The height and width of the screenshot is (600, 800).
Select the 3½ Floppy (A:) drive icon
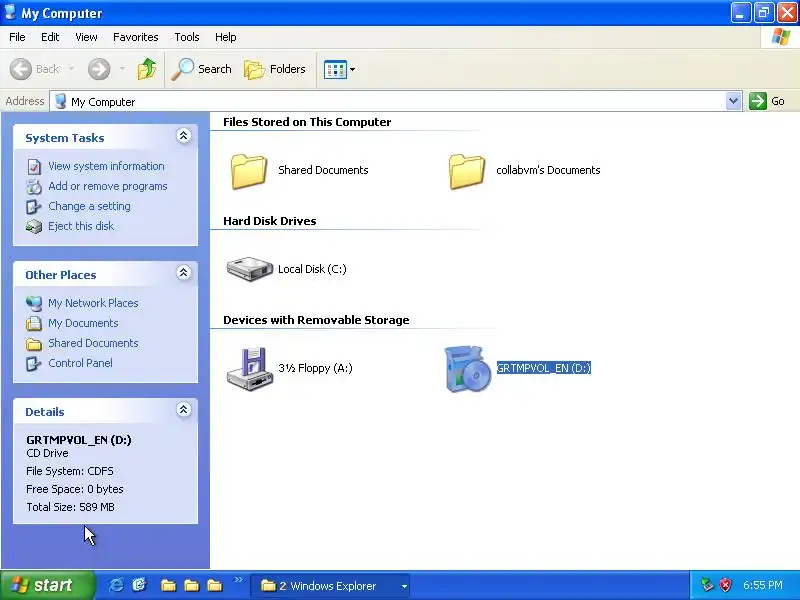249,368
